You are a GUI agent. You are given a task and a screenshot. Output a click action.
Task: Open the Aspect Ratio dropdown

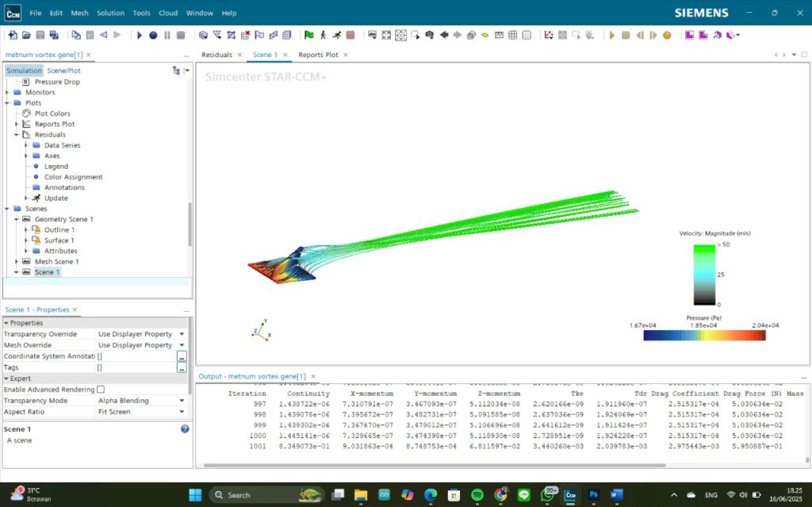[x=182, y=412]
